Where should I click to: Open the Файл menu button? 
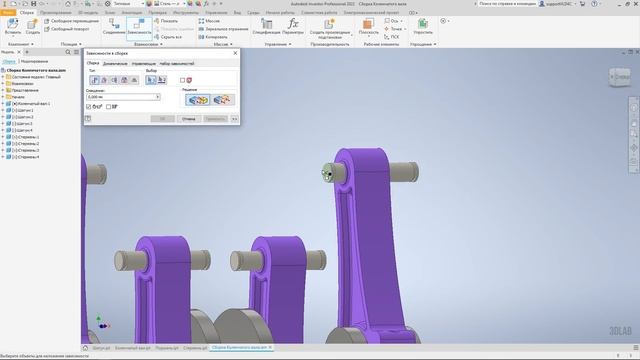pos(8,13)
